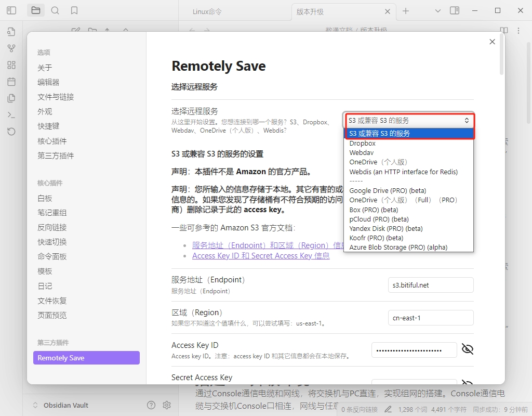Select Dropbox in the service dropdown
532x416 pixels.
(x=362, y=144)
